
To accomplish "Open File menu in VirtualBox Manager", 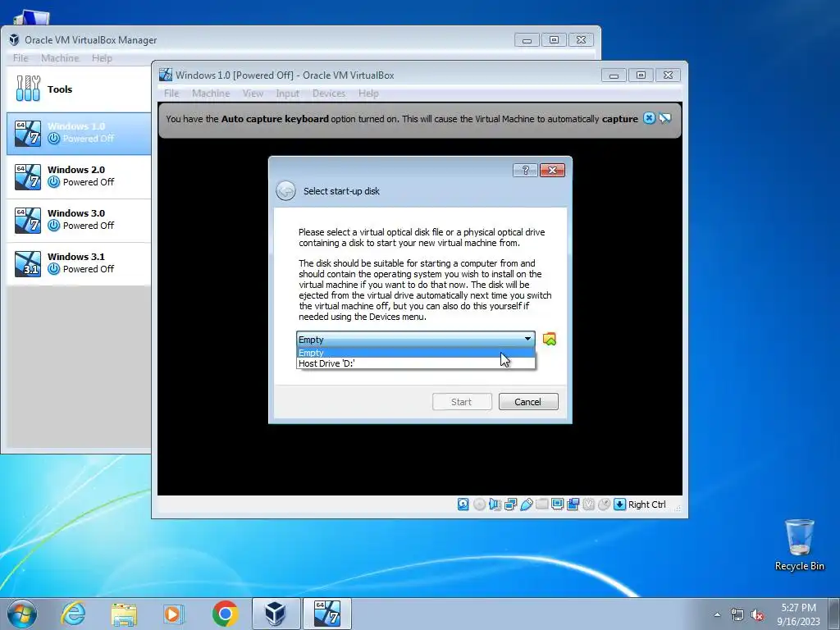I will click(21, 58).
